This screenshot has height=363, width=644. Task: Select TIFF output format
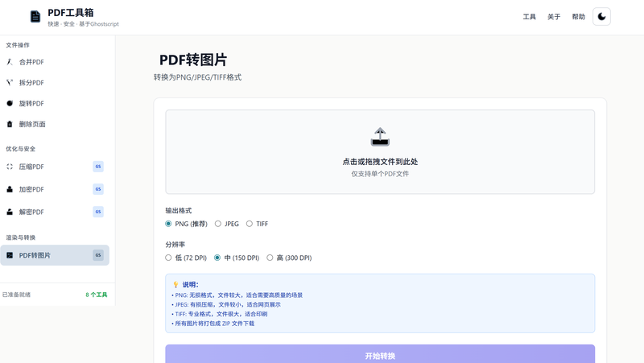(250, 224)
